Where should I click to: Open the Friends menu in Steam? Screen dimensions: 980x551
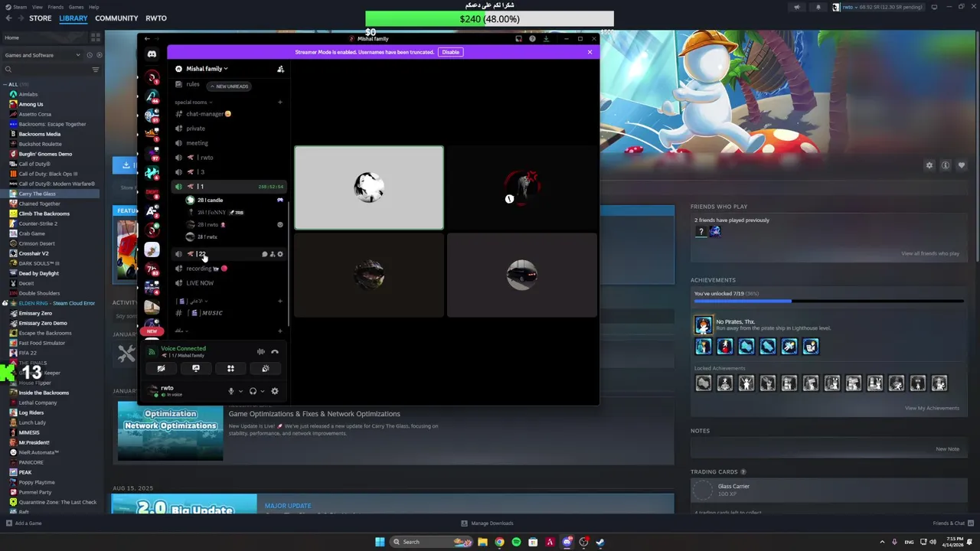56,7
